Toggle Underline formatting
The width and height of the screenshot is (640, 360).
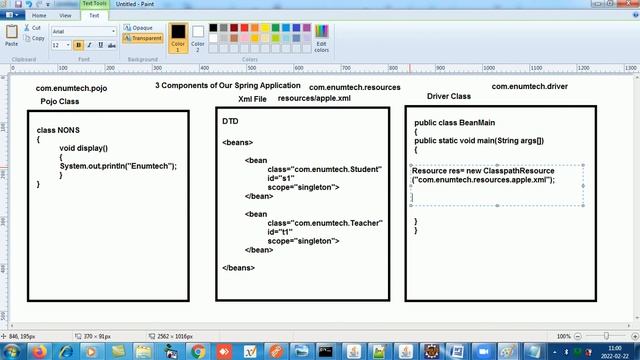pos(100,45)
